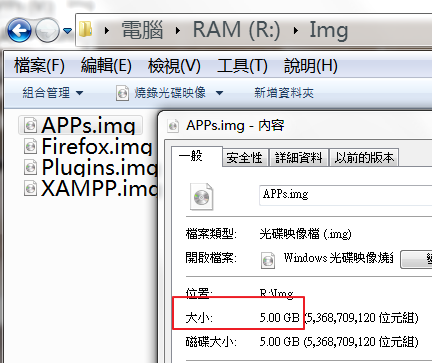Viewport: 432px width, 363px height.
Task: Open the recent locations dropdown arrow
Action: pos(67,31)
